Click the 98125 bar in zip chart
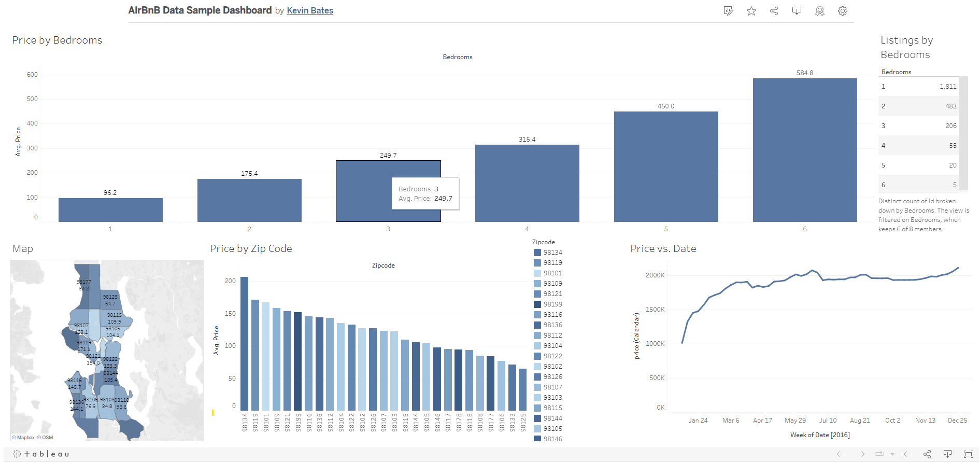Image resolution: width=980 pixels, height=462 pixels. [x=523, y=389]
